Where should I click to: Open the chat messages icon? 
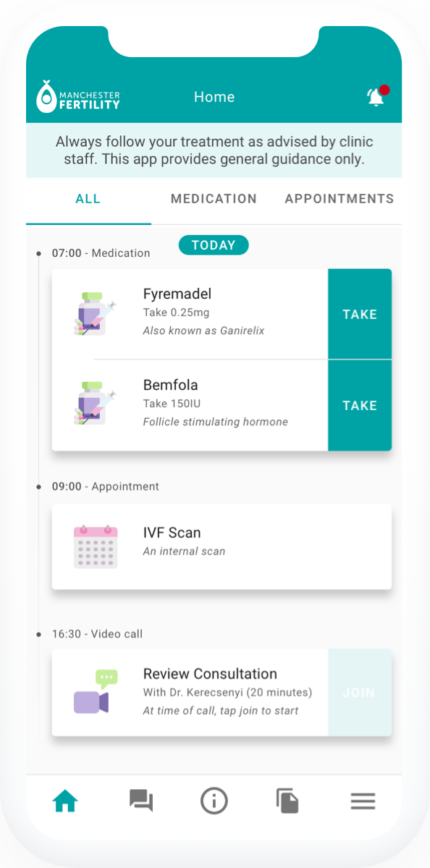click(x=140, y=801)
